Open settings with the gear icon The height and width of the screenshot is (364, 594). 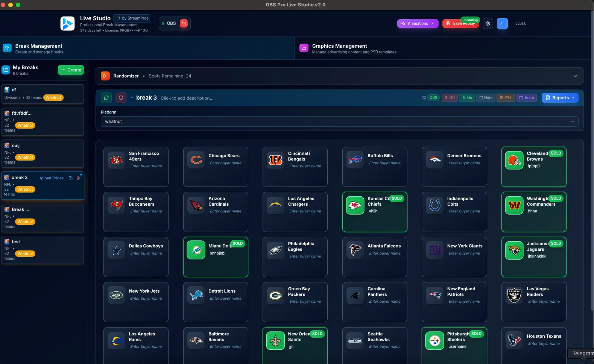click(488, 24)
